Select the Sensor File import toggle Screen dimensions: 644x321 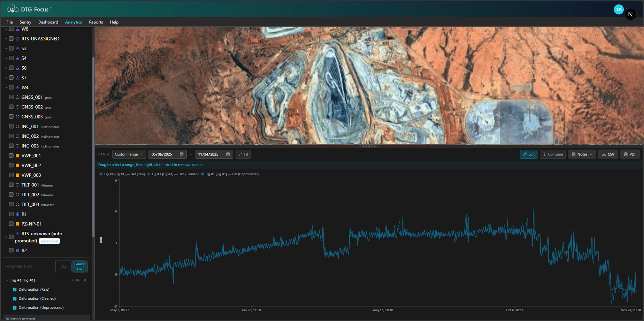[x=79, y=267]
